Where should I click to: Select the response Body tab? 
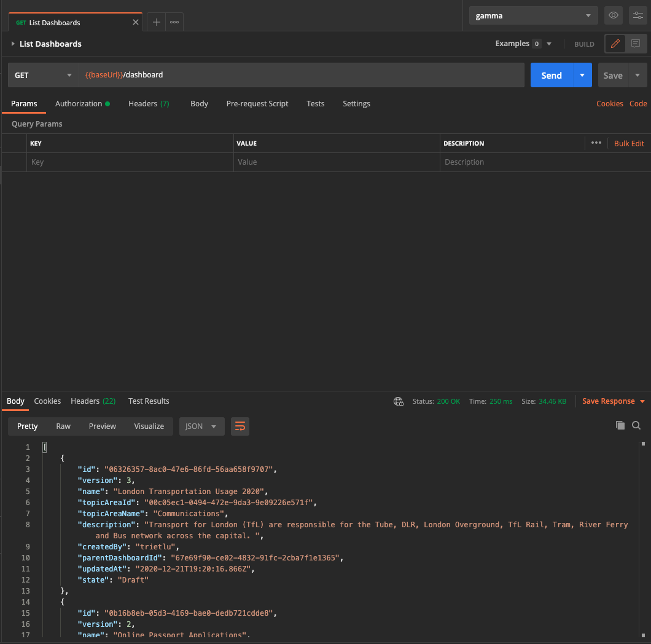[x=15, y=401]
